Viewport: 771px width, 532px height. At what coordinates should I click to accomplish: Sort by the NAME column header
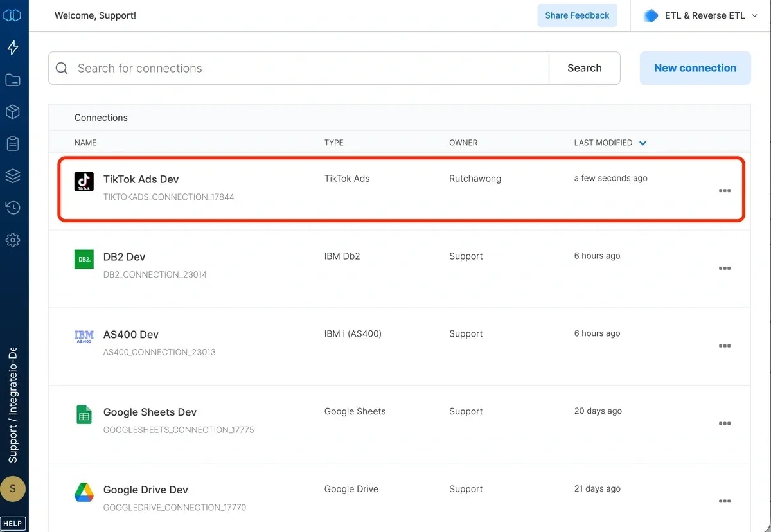(85, 143)
